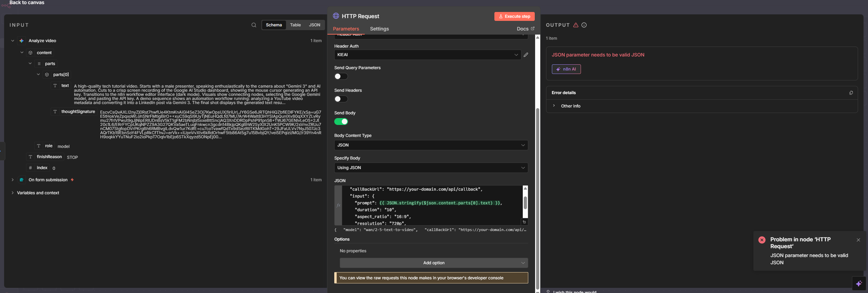Switch input view to Table
The height and width of the screenshot is (293, 868).
pyautogui.click(x=295, y=25)
